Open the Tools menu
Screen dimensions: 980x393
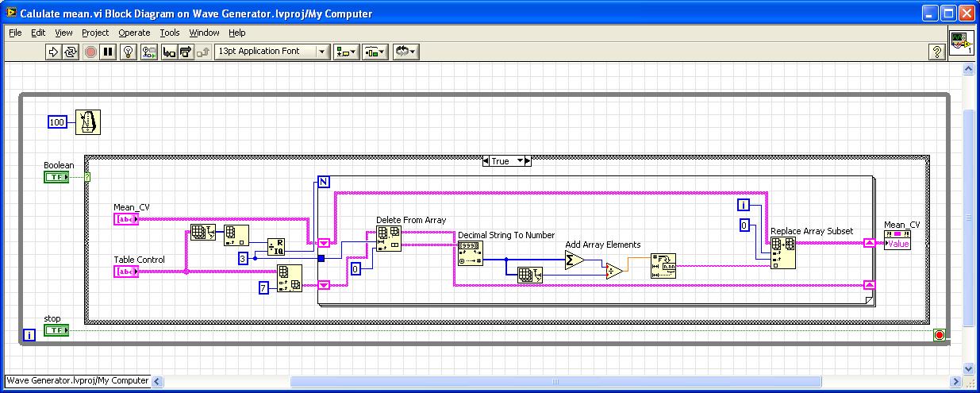point(170,33)
